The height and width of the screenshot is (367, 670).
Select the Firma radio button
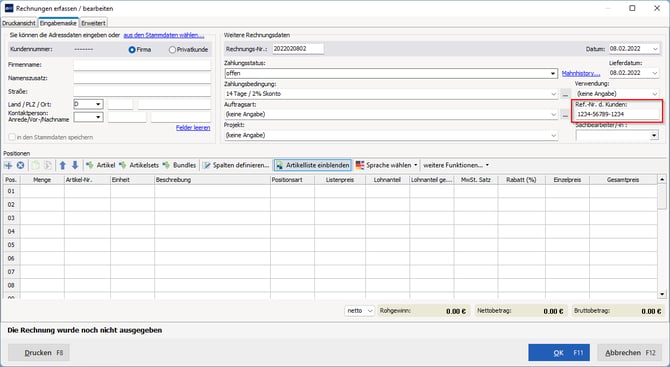[132, 50]
